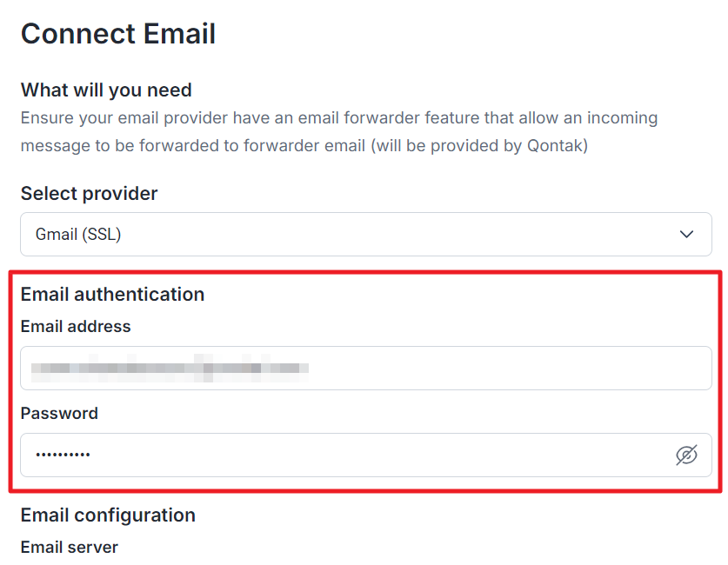Click the Select provider label
Viewport: 728px width, 565px height.
pyautogui.click(x=89, y=194)
